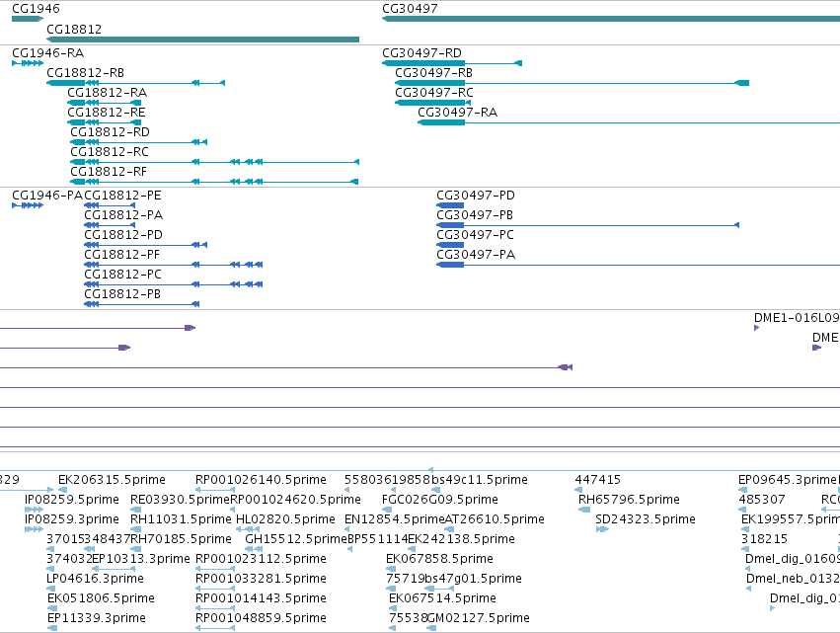Click protein CG18812-PB label
840x633 pixels.
(x=122, y=295)
